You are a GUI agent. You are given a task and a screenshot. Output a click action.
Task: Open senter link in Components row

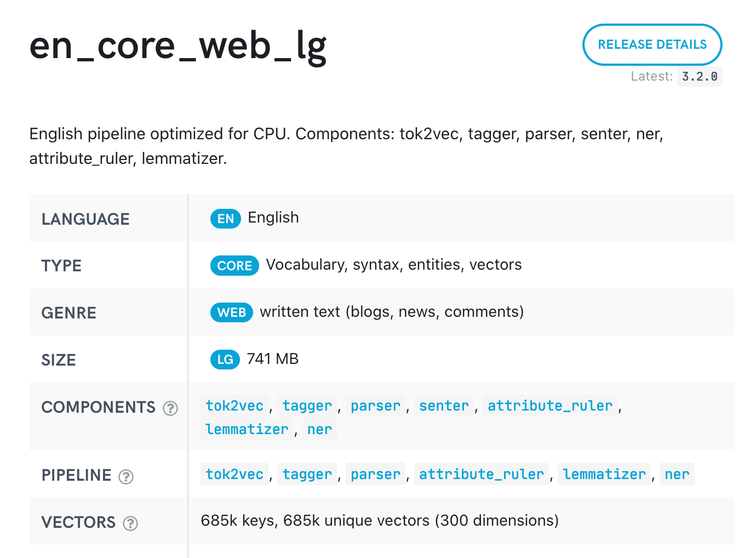tap(444, 406)
